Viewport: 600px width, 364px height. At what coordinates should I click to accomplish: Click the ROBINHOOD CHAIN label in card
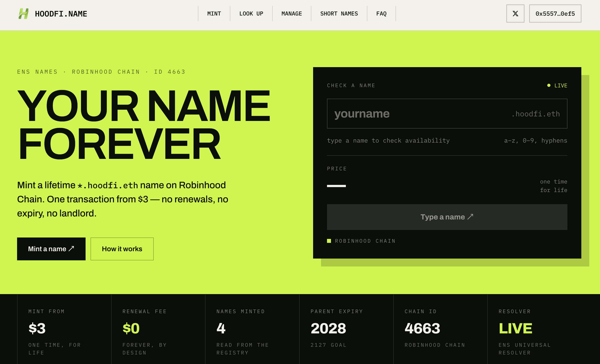pyautogui.click(x=365, y=241)
